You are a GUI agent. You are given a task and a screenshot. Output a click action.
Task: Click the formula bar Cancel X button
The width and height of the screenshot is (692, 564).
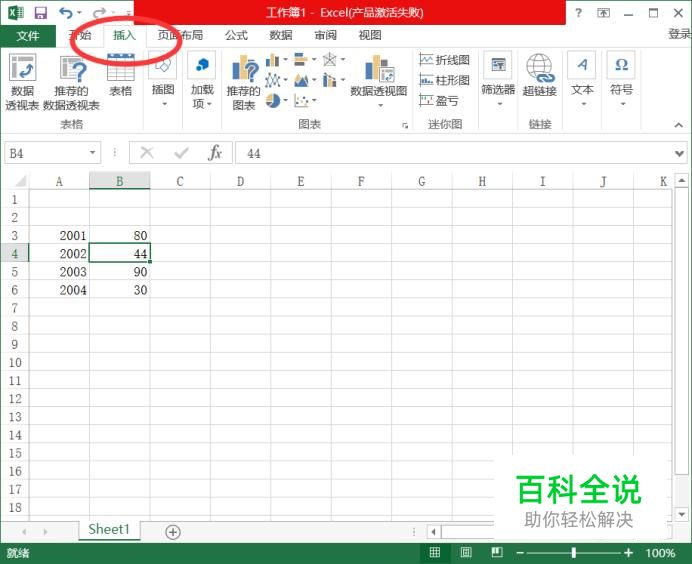[147, 153]
